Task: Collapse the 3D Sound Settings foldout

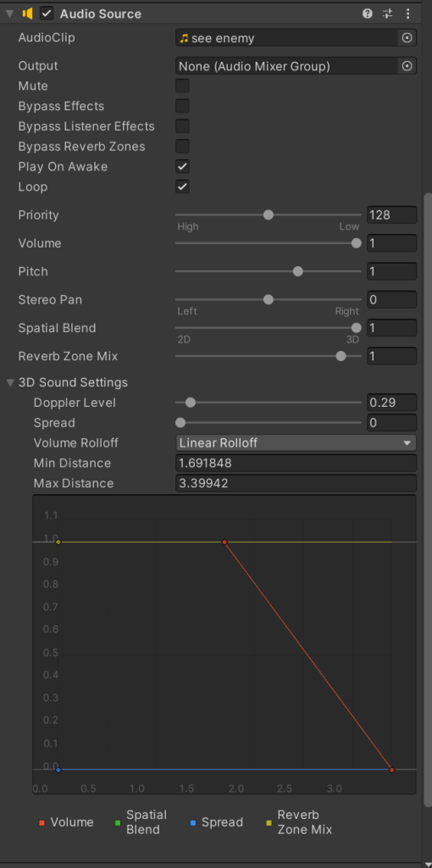Action: coord(10,382)
